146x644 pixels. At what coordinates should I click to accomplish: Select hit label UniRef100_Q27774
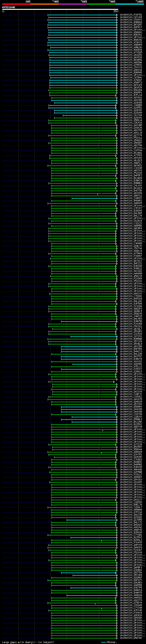point(131,135)
